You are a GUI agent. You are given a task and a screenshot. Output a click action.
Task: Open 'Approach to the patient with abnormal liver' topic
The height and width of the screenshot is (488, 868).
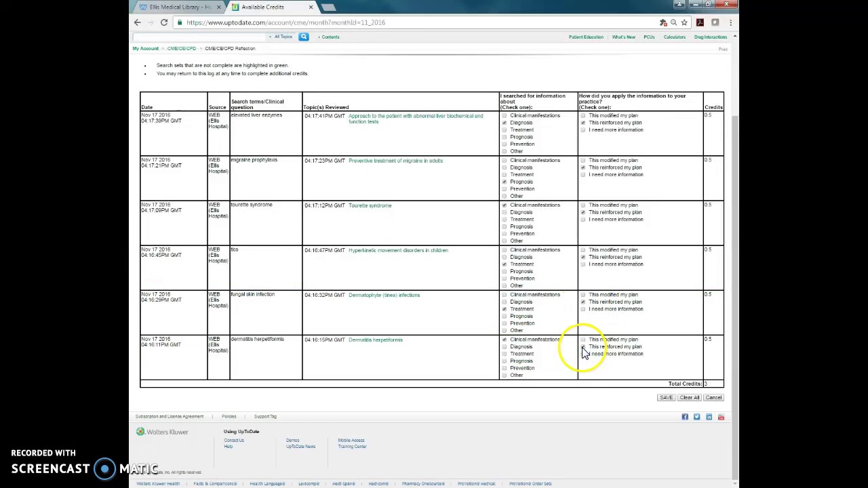click(416, 119)
